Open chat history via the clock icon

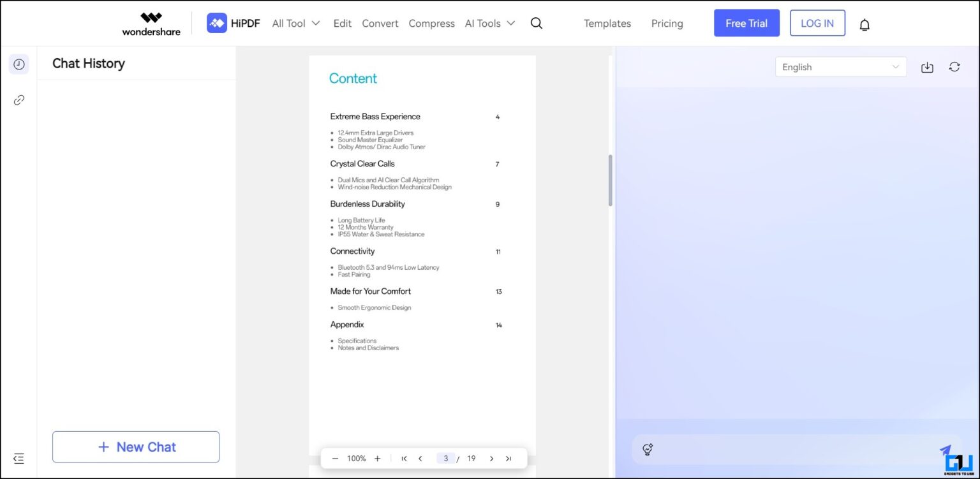point(19,64)
